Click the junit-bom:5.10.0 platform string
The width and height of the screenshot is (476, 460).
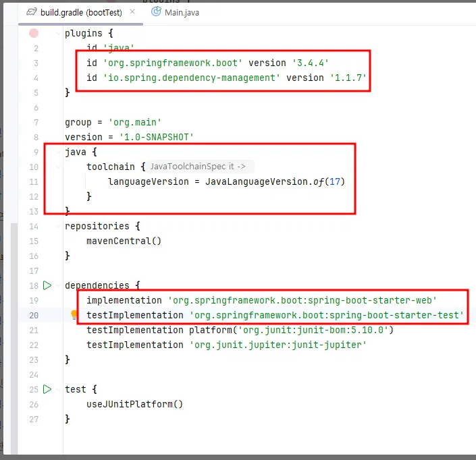pyautogui.click(x=313, y=330)
